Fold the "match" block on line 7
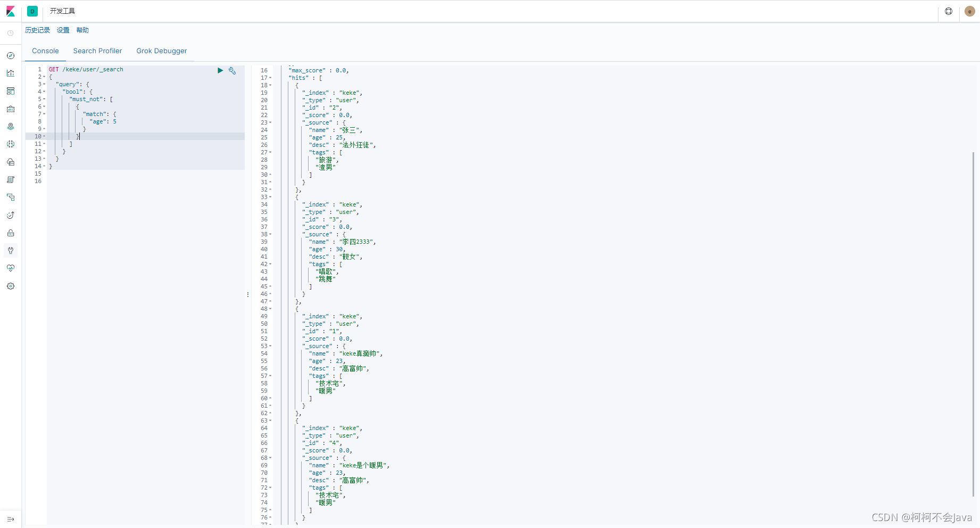 pos(44,114)
